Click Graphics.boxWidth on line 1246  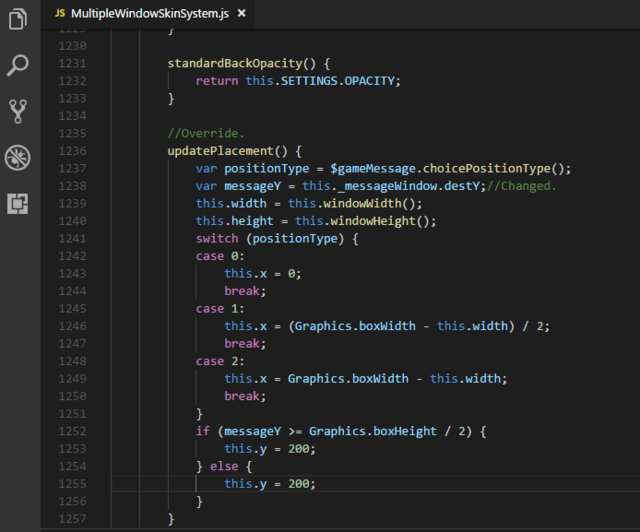coord(355,327)
